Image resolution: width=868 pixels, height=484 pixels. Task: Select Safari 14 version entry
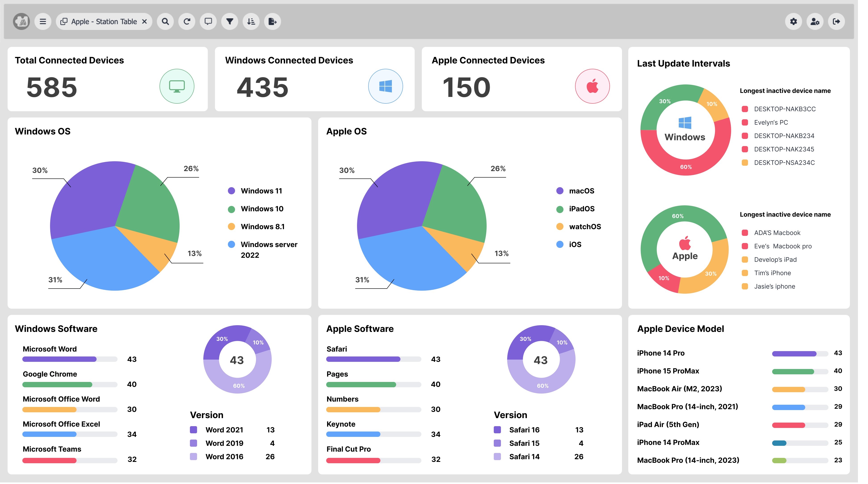pos(538,457)
